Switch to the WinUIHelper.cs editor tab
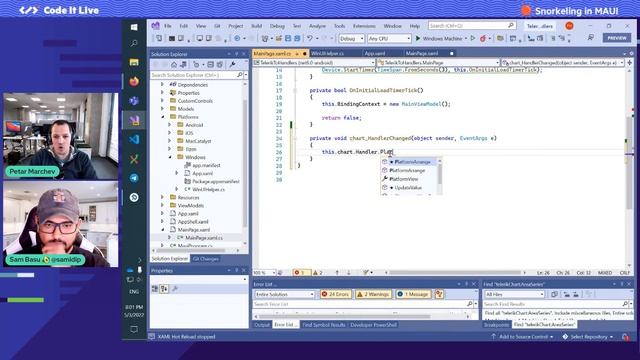 [327, 53]
